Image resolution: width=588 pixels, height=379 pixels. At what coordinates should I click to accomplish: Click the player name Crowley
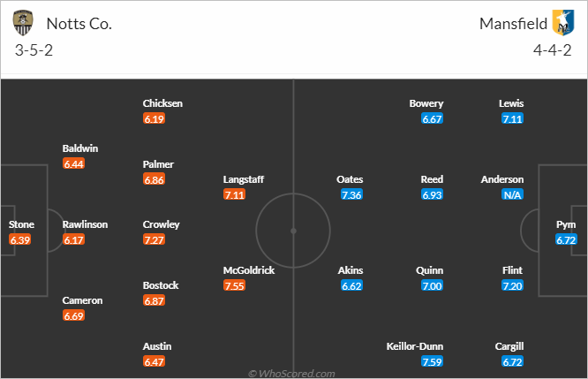coord(162,224)
